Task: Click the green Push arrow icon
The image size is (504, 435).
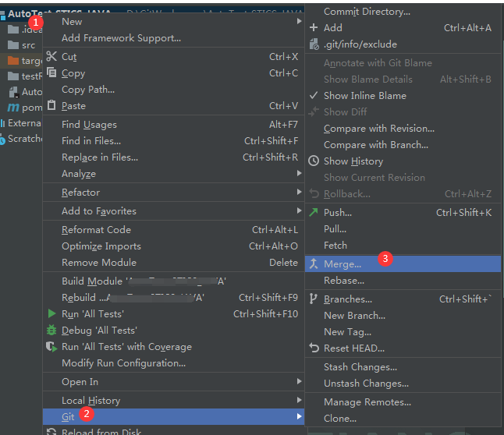Action: (314, 212)
